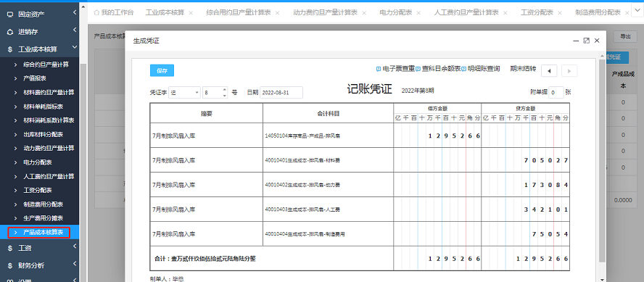Open 出库材料分配表 menu item
This screenshot has height=282, width=644.
[43, 134]
